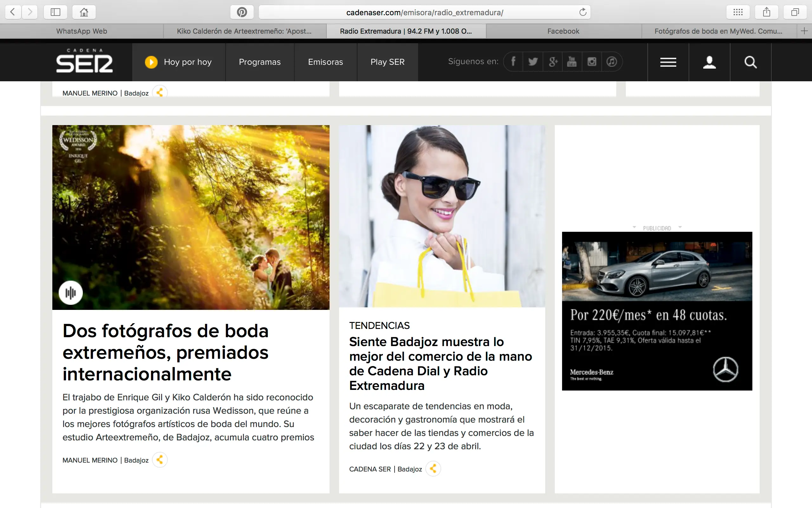Open the Emisoras menu
Screen dimensions: 812x508
click(x=325, y=62)
